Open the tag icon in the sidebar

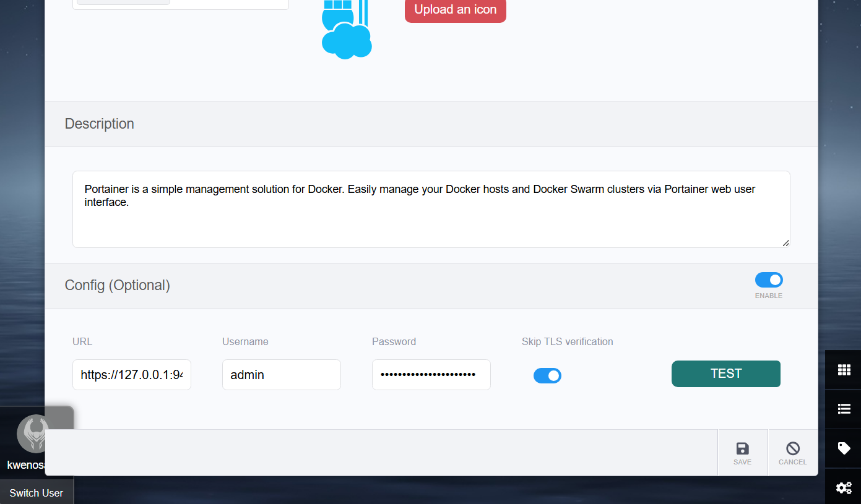844,448
